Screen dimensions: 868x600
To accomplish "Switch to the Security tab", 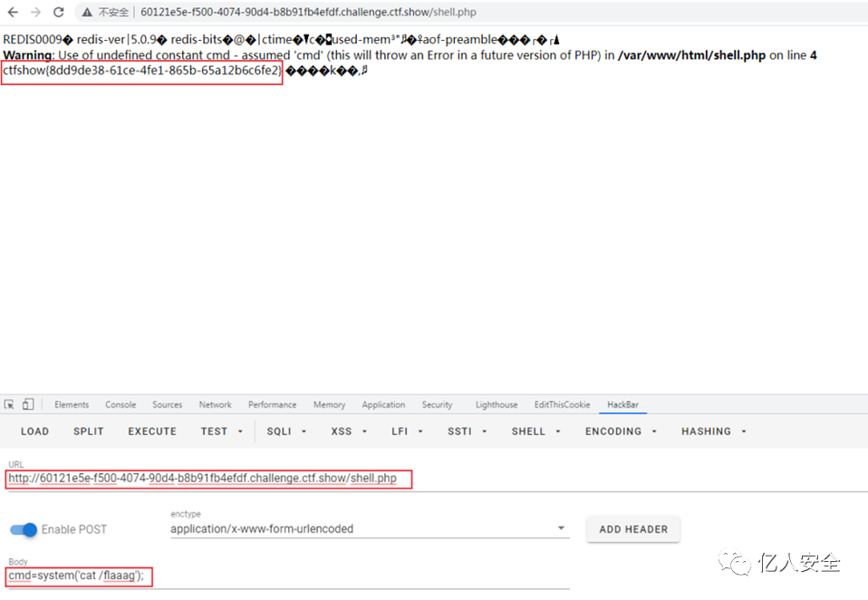I will pos(438,404).
